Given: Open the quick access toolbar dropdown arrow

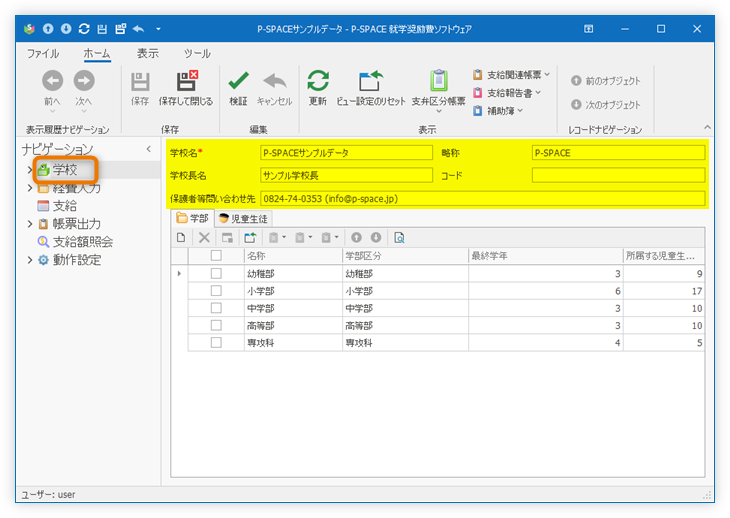Looking at the screenshot, I should tap(158, 29).
